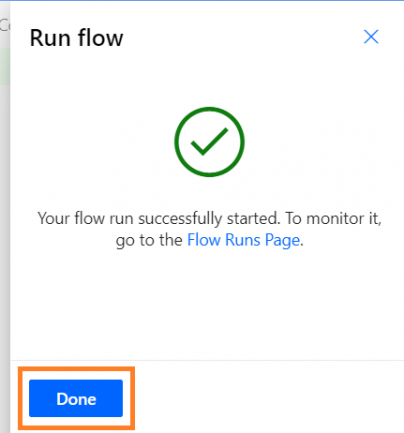Click the blue Done button

point(76,398)
